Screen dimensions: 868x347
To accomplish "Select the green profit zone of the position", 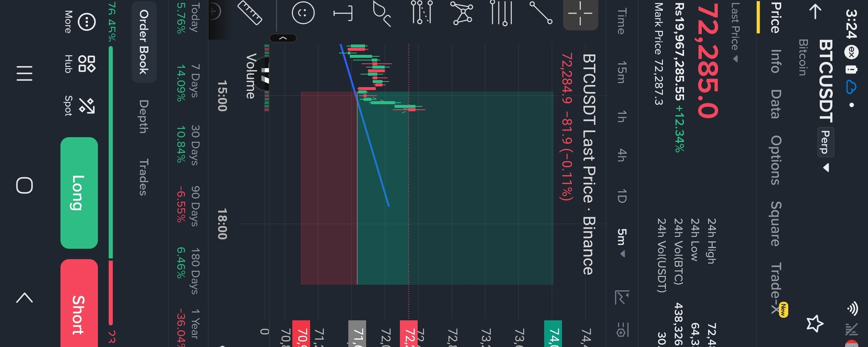I will (455, 188).
